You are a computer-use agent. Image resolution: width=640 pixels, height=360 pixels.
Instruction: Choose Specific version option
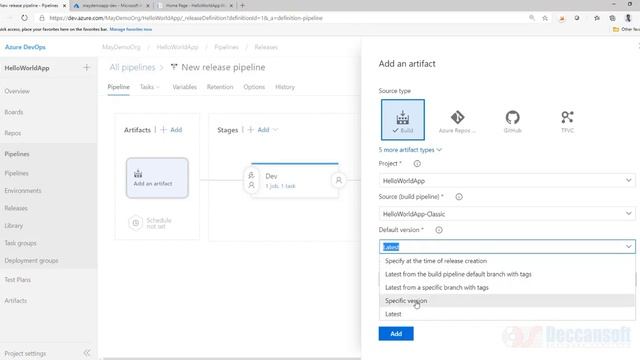click(507, 301)
